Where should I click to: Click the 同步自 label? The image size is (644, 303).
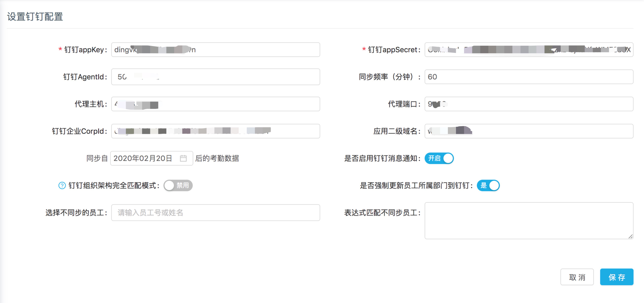click(97, 158)
